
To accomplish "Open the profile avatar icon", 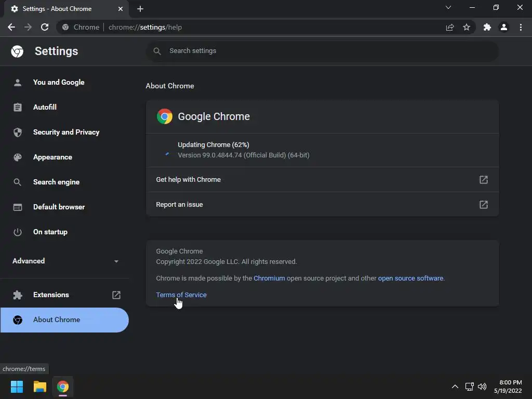I will (504, 27).
